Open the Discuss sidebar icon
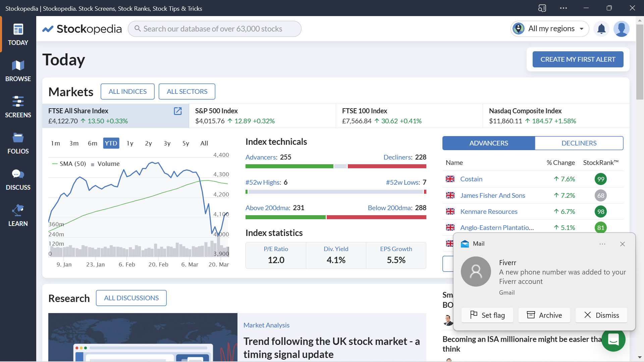 pos(18,179)
